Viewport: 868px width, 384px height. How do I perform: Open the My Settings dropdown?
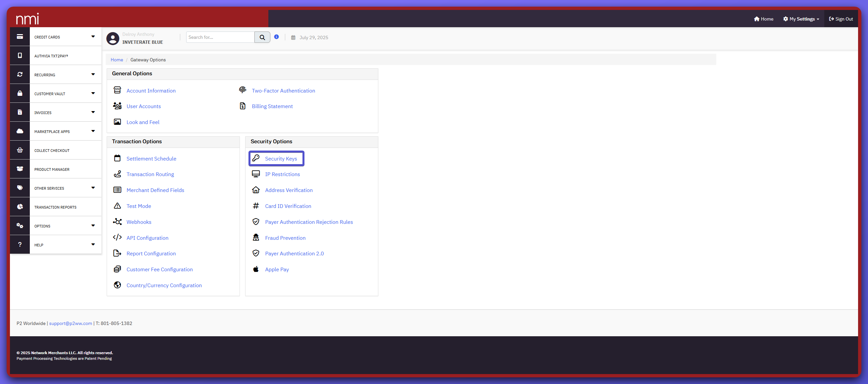click(x=801, y=19)
